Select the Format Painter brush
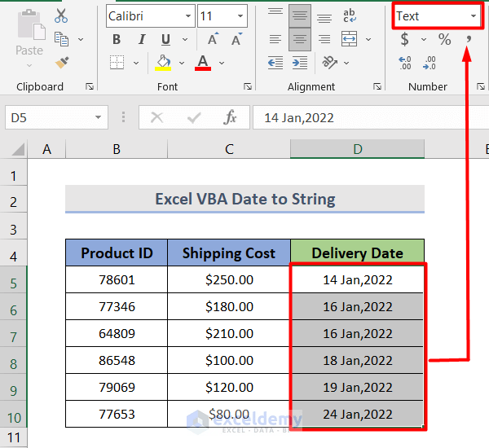Image resolution: width=489 pixels, height=448 pixels. (62, 63)
